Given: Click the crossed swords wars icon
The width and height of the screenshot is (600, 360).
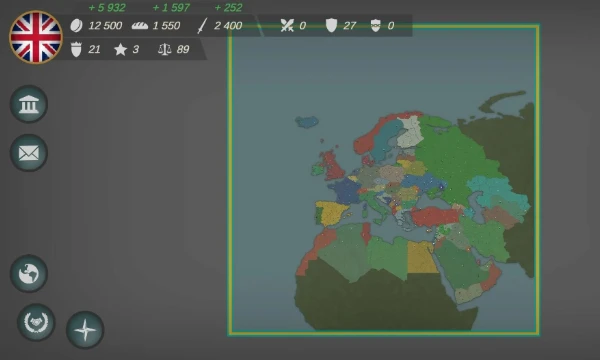Looking at the screenshot, I should point(287,26).
